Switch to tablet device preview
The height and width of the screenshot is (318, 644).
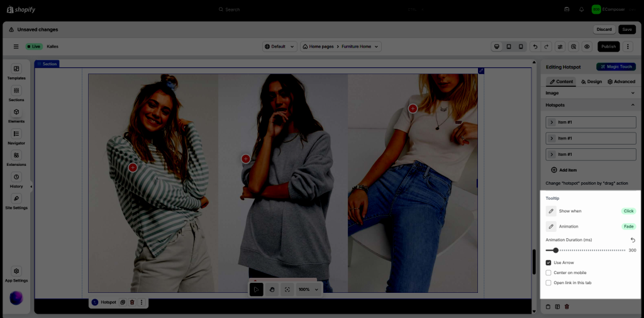click(509, 47)
